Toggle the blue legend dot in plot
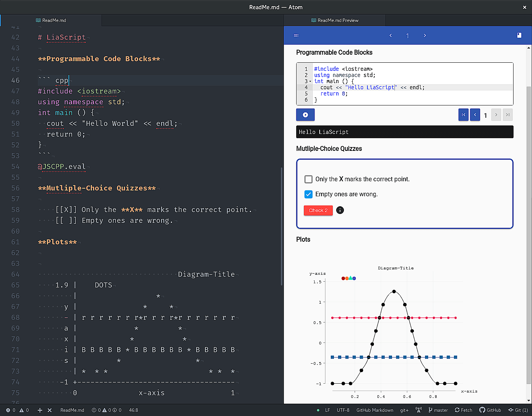 (x=354, y=278)
